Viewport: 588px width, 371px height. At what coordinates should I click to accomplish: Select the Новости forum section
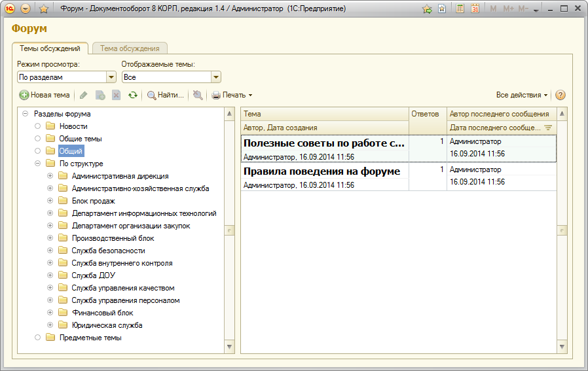(73, 126)
